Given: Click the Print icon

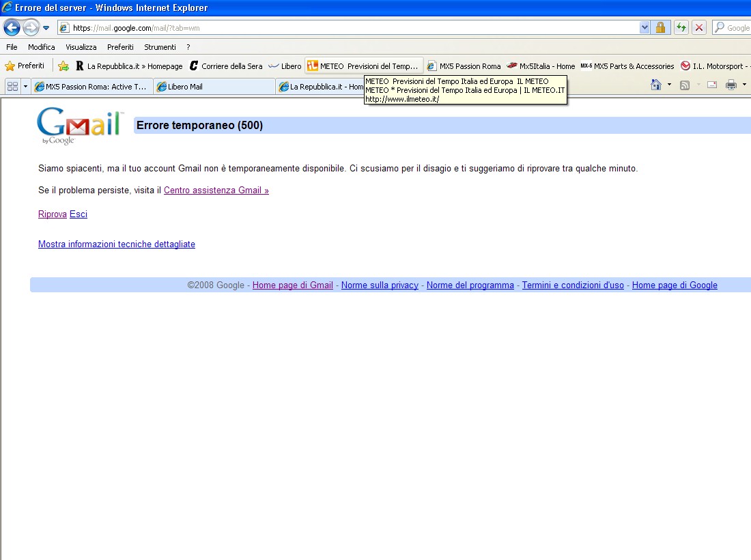Looking at the screenshot, I should [731, 85].
